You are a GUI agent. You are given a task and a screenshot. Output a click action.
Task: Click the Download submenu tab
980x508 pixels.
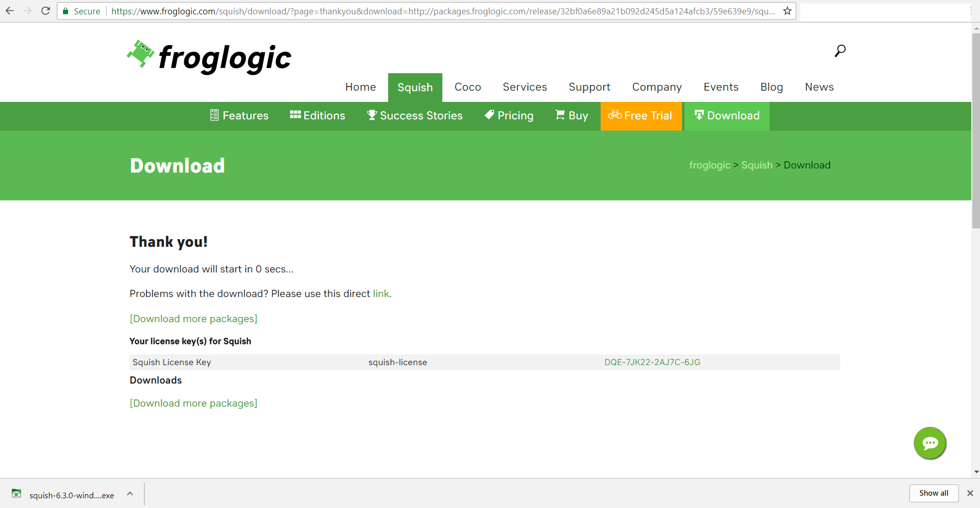(x=727, y=116)
